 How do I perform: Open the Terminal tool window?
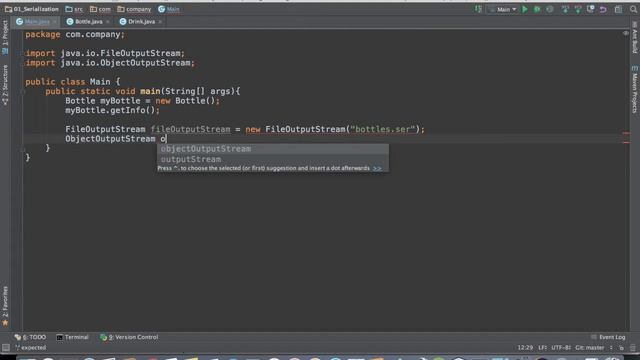72,337
